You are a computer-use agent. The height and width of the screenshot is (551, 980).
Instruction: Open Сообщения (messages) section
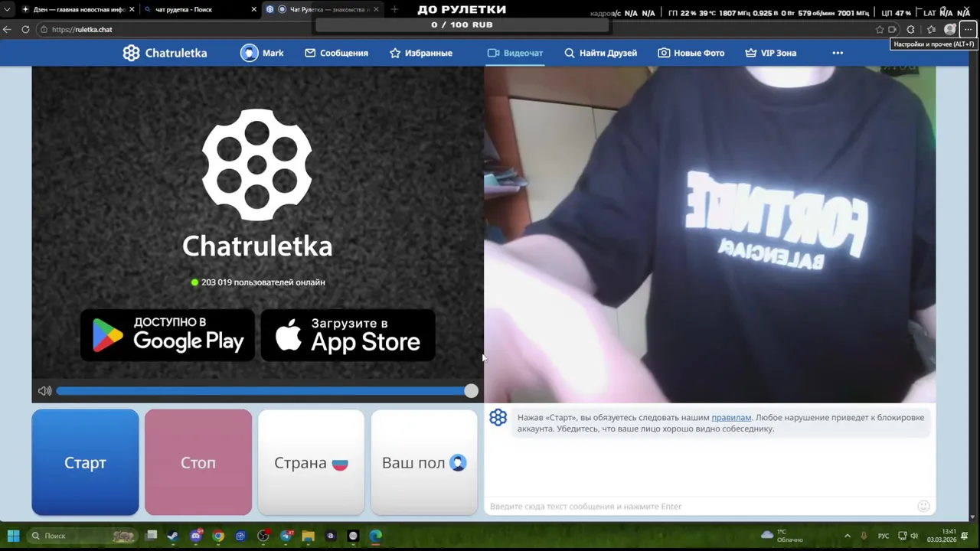tap(336, 53)
